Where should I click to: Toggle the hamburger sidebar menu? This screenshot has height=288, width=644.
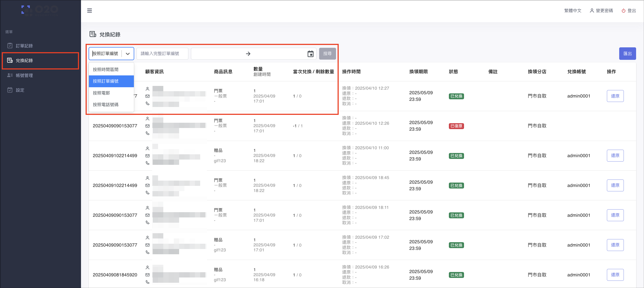[90, 11]
